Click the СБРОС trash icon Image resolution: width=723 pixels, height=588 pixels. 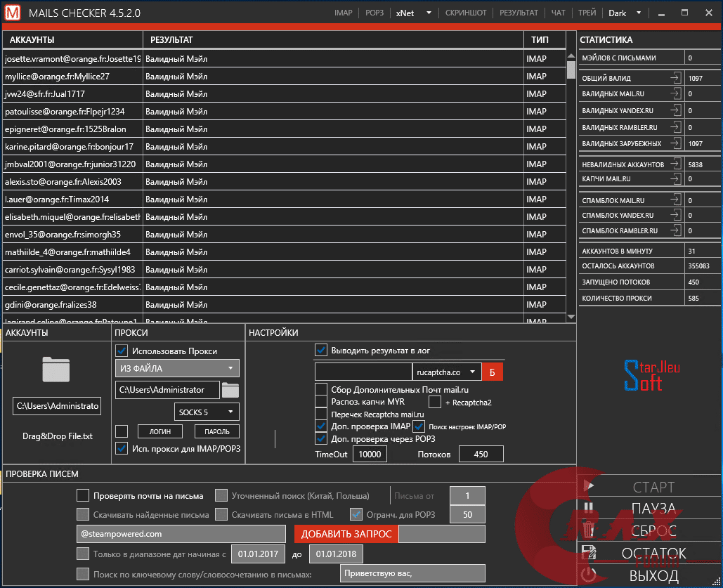coord(589,531)
